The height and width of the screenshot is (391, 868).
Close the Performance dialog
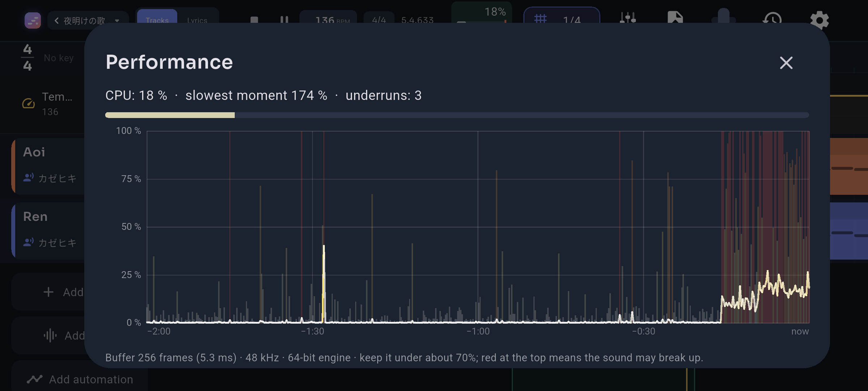coord(786,63)
